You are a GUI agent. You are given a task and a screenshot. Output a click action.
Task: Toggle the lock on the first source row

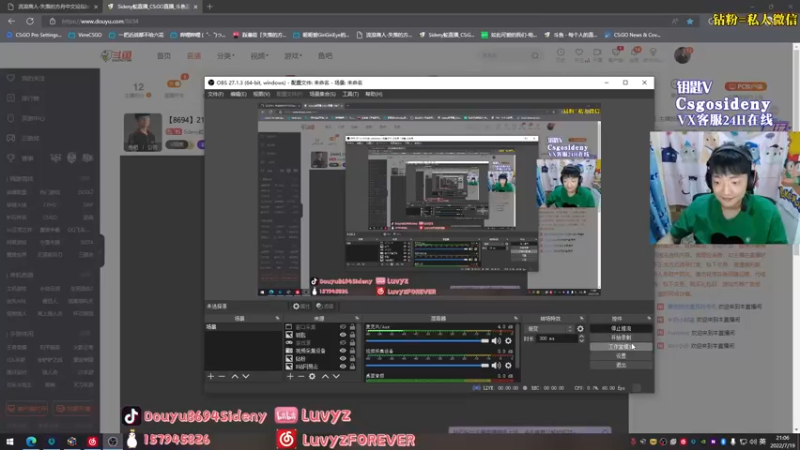click(x=352, y=327)
